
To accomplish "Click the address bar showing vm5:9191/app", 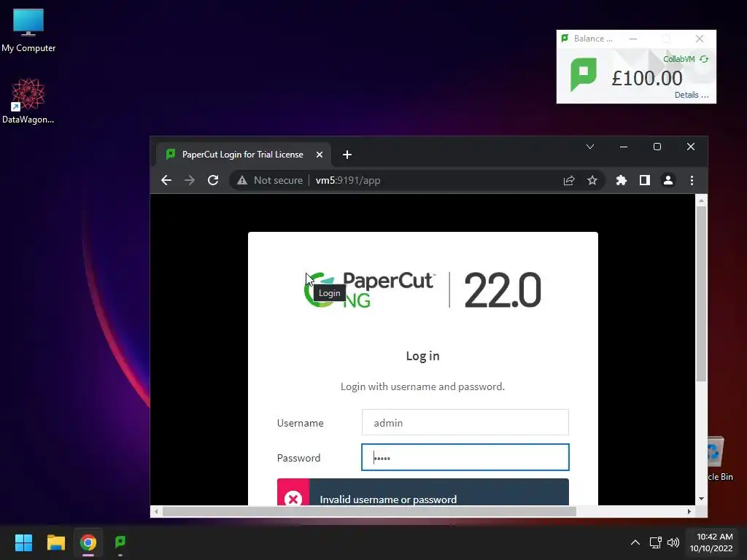I will pyautogui.click(x=348, y=181).
